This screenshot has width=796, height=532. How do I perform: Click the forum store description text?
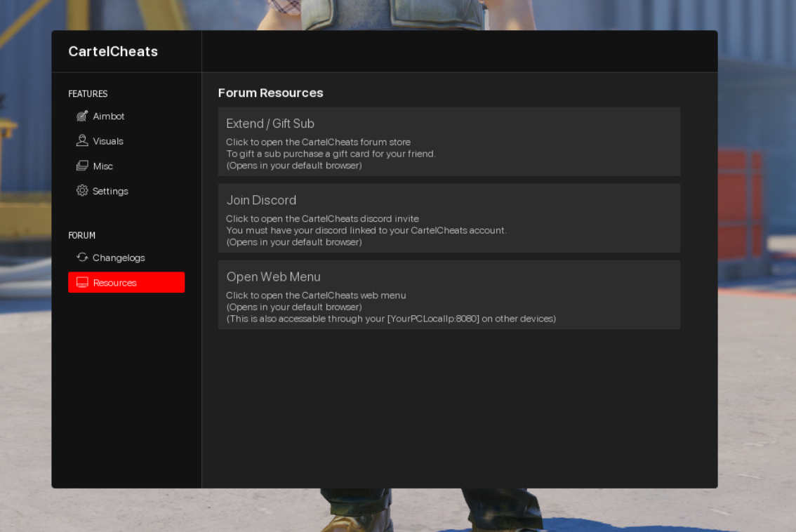318,142
